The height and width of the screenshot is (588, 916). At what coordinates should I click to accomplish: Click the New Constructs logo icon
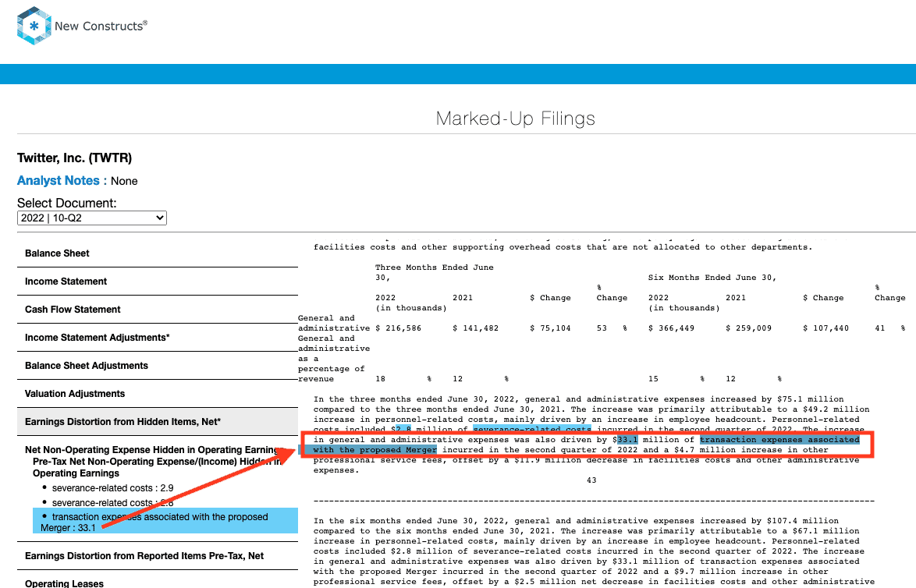(x=34, y=26)
